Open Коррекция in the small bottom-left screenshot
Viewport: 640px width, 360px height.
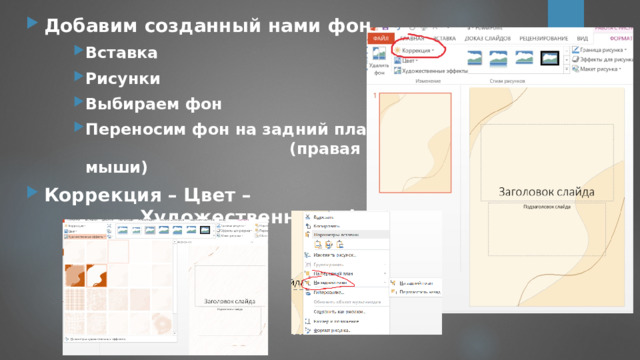[x=75, y=226]
